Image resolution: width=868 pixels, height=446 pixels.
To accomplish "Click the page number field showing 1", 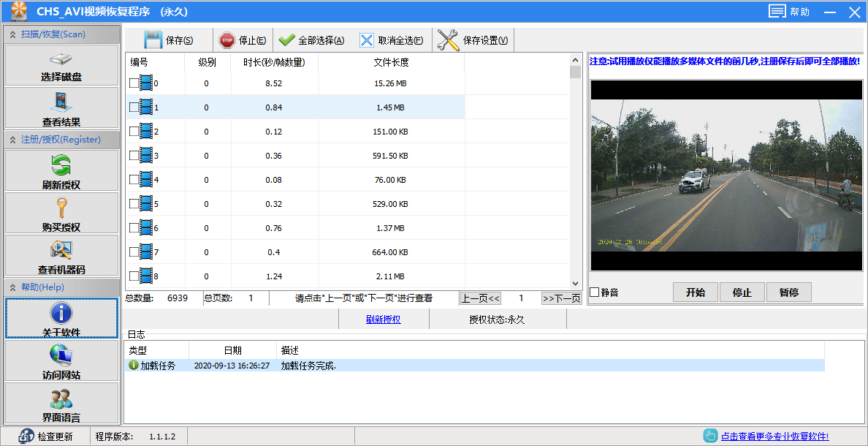I will coord(521,298).
